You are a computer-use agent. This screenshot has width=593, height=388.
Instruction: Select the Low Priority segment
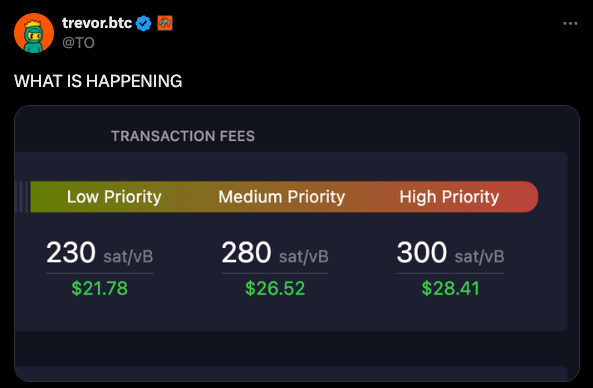click(114, 197)
